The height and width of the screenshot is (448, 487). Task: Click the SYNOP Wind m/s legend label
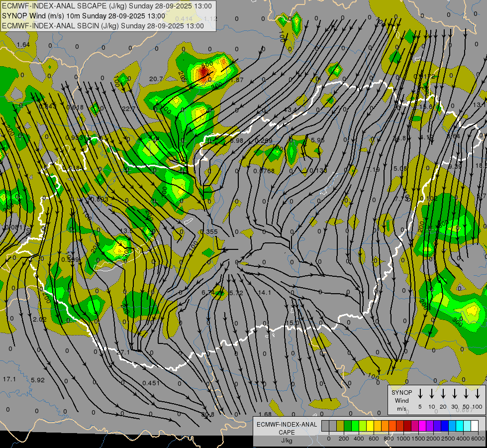tap(401, 400)
